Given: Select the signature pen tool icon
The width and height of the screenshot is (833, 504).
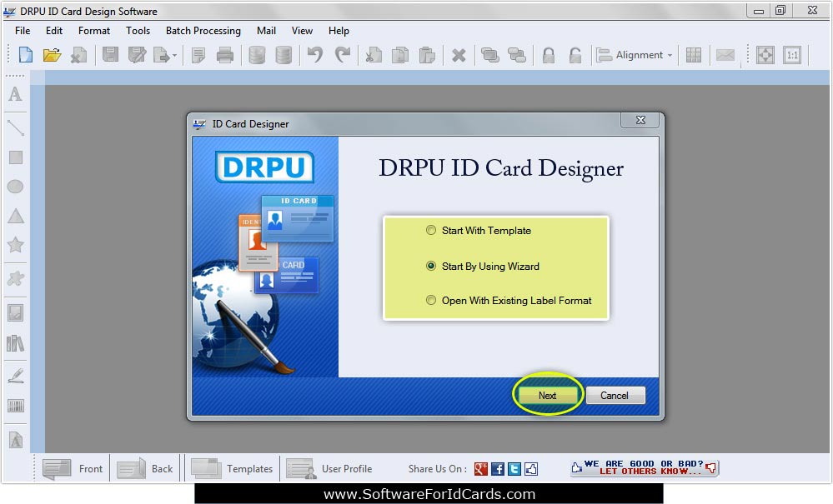Looking at the screenshot, I should (15, 376).
